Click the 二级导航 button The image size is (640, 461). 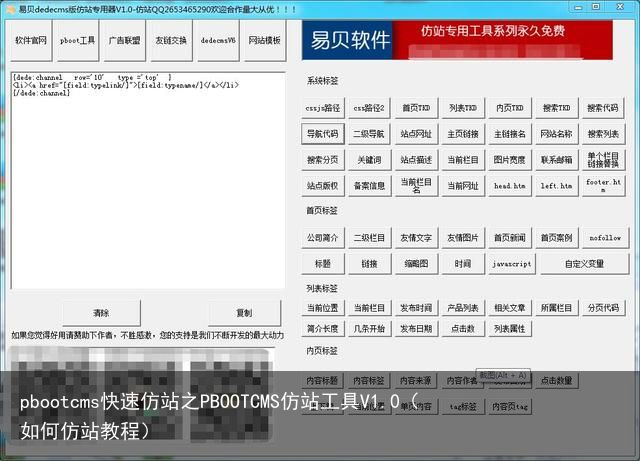click(369, 134)
